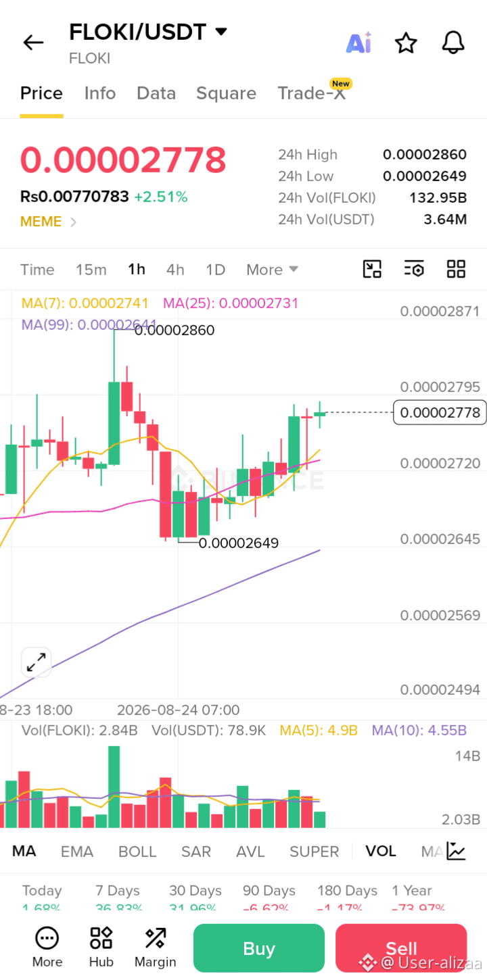
Task: Toggle the BOLL indicator
Action: click(137, 852)
